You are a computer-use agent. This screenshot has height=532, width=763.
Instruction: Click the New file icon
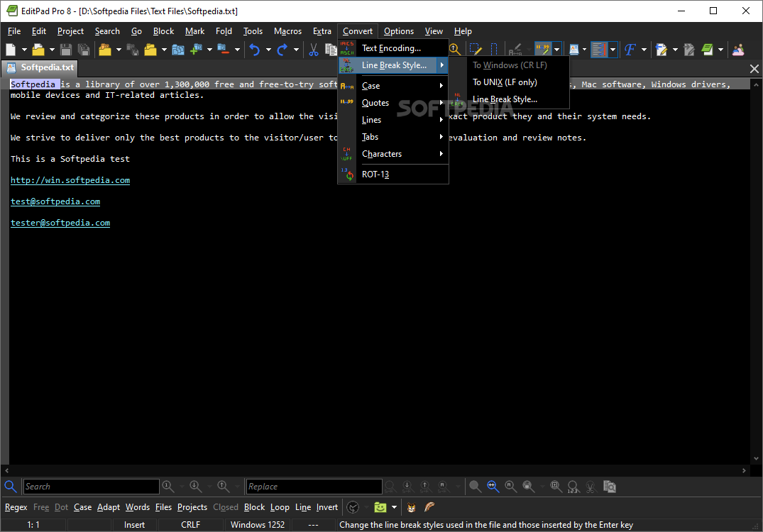[11, 50]
